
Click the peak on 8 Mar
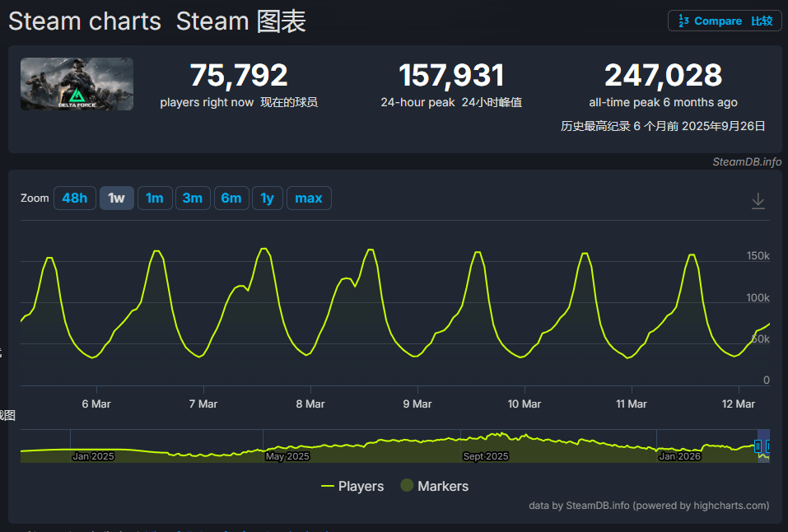click(371, 250)
